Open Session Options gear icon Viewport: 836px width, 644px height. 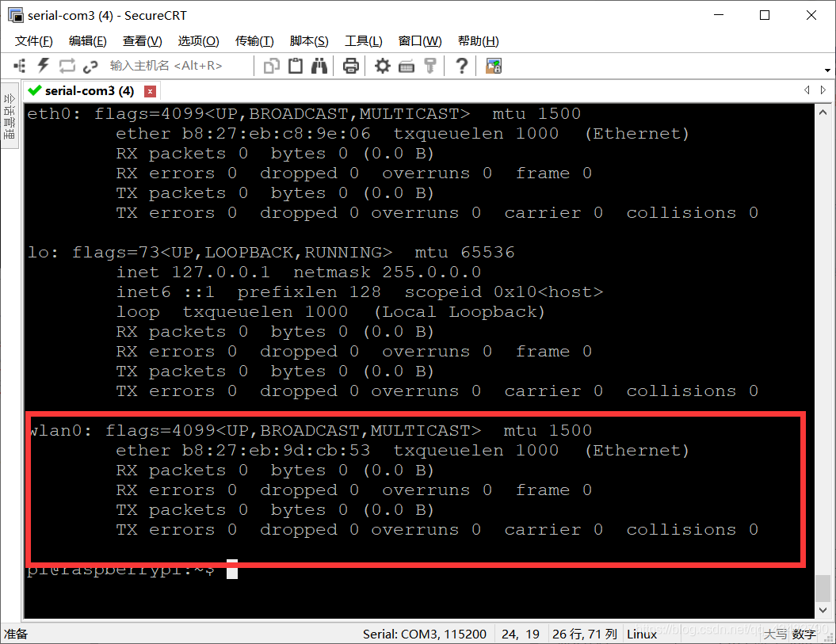382,66
